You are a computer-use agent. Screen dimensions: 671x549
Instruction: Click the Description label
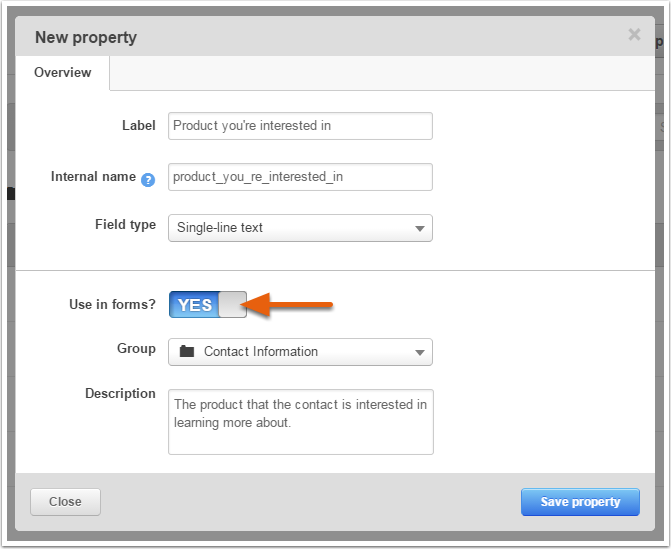120,393
